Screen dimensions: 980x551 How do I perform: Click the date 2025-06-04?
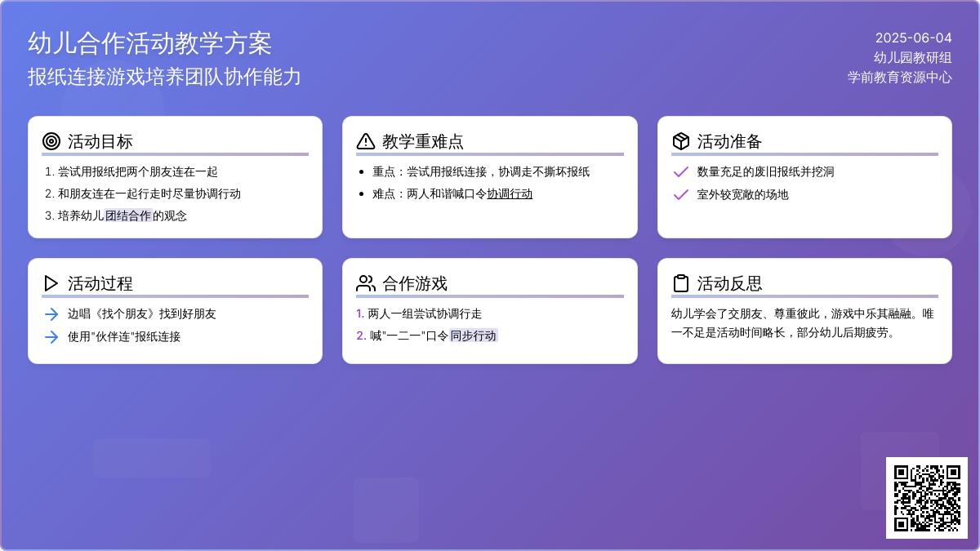click(914, 38)
